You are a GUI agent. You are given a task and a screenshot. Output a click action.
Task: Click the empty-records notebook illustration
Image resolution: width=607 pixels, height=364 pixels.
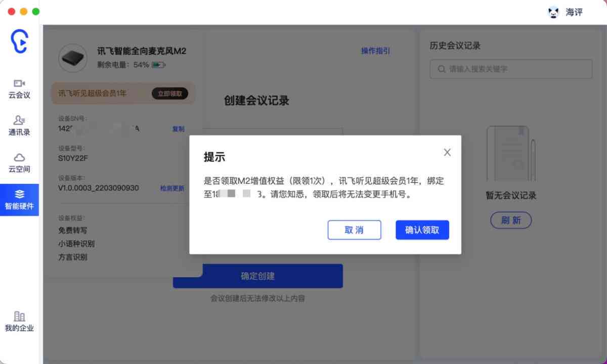(x=511, y=154)
